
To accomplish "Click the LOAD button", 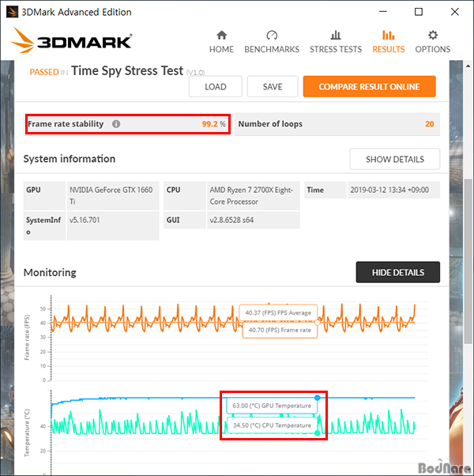I will [216, 86].
